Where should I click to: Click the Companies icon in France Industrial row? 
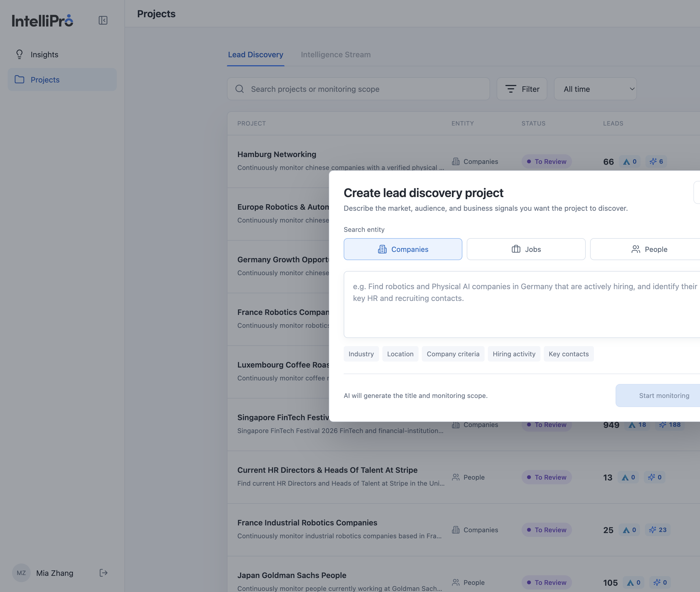(x=456, y=530)
